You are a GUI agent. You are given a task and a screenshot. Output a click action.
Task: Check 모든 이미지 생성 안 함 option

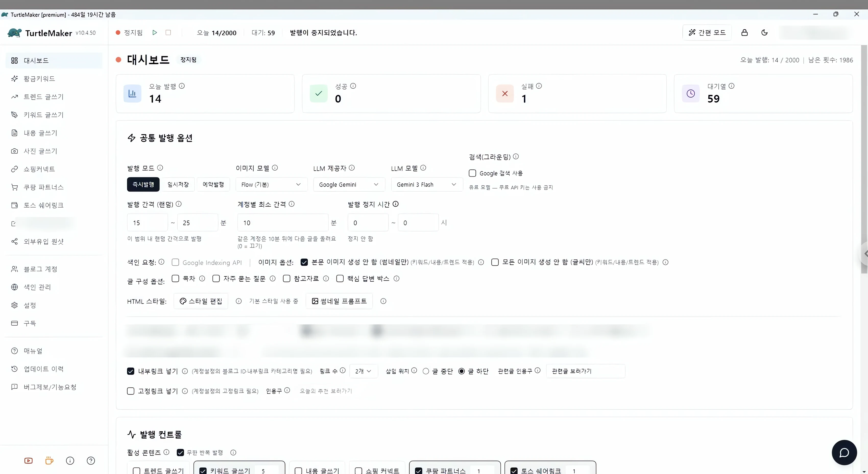click(495, 262)
